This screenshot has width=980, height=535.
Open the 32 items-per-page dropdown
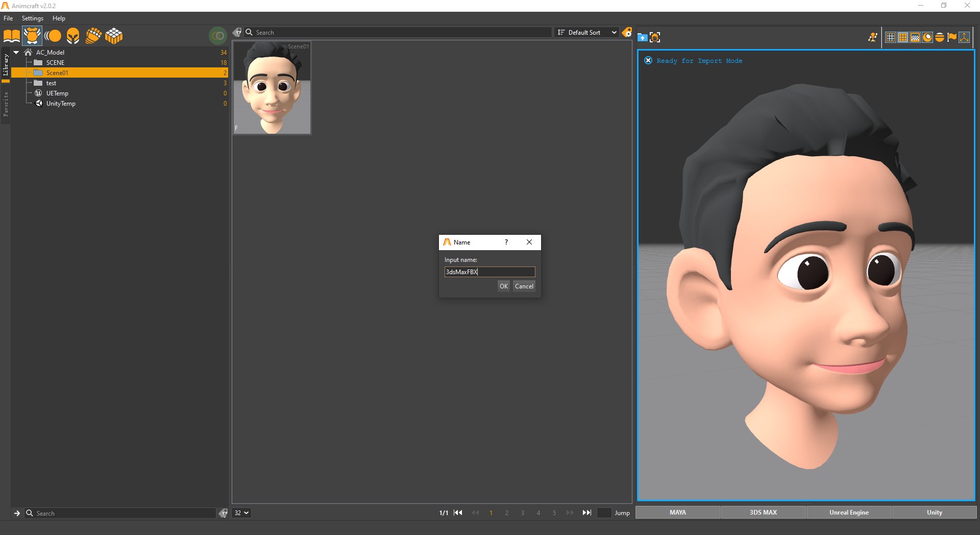pyautogui.click(x=241, y=513)
